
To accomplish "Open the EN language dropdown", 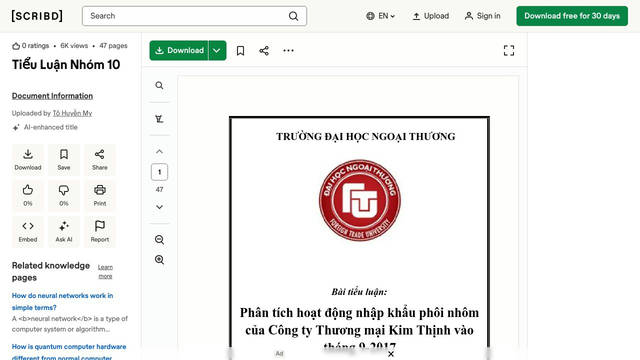I will coord(380,16).
